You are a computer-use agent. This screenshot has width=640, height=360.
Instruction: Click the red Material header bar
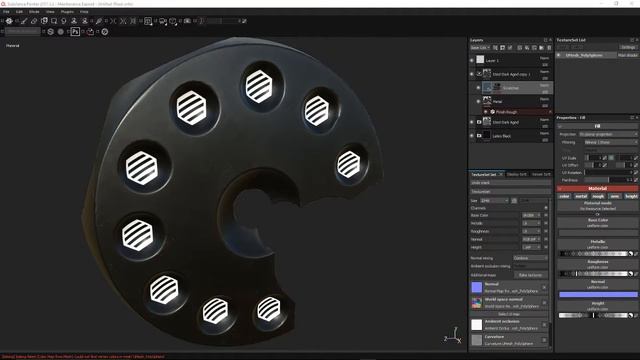pos(598,189)
